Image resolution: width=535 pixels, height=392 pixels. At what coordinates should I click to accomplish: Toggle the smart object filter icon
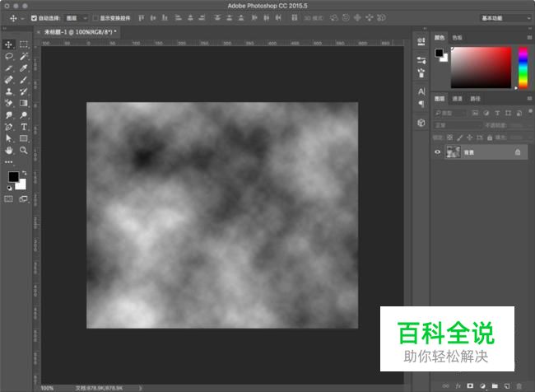pyautogui.click(x=519, y=113)
